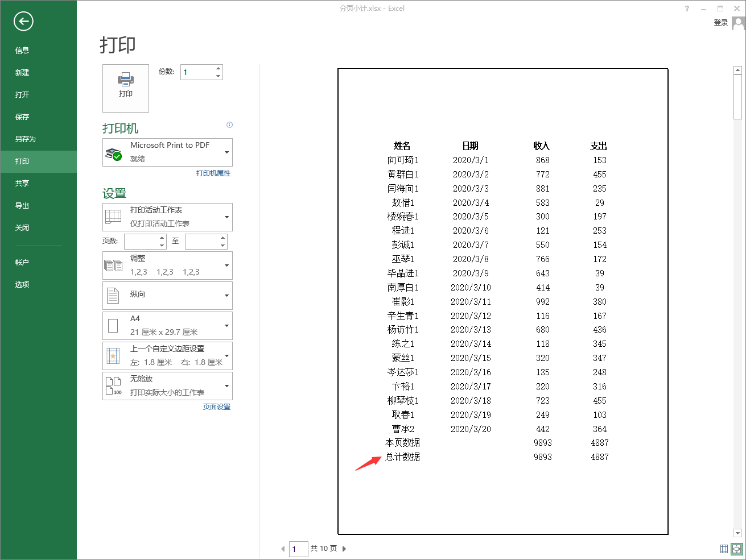Decrease number of copies
Image resolution: width=746 pixels, height=560 pixels.
pyautogui.click(x=218, y=76)
